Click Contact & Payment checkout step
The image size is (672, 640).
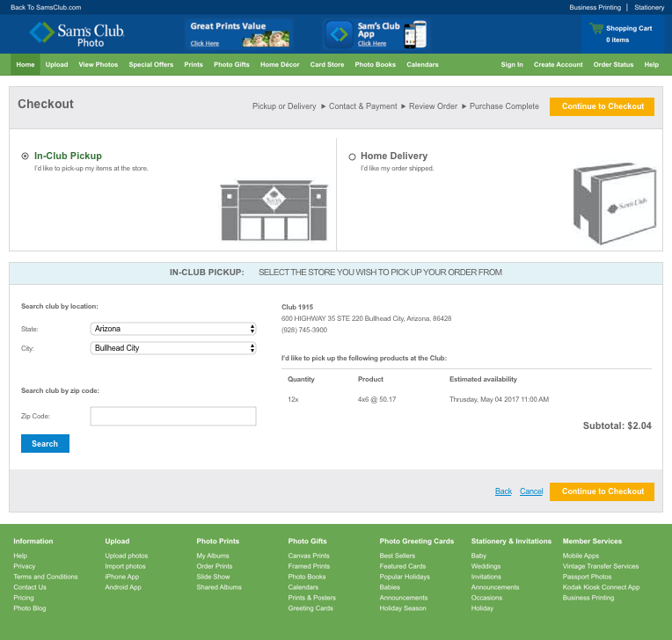coord(363,106)
